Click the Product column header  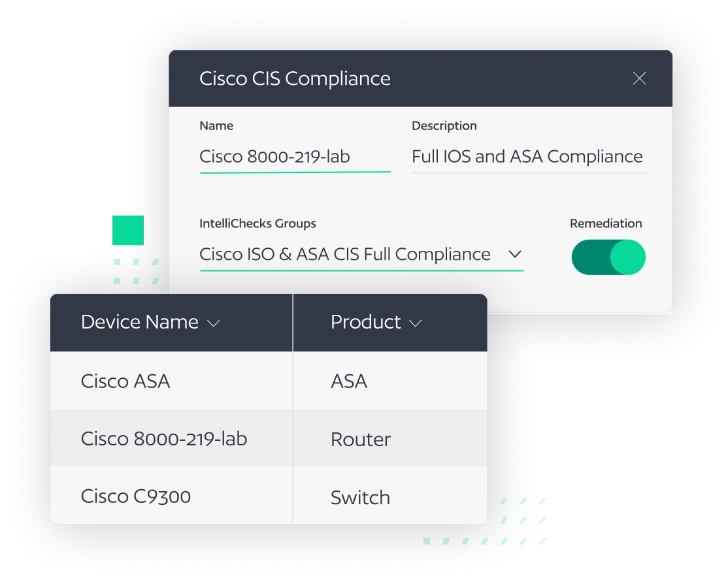(x=366, y=321)
